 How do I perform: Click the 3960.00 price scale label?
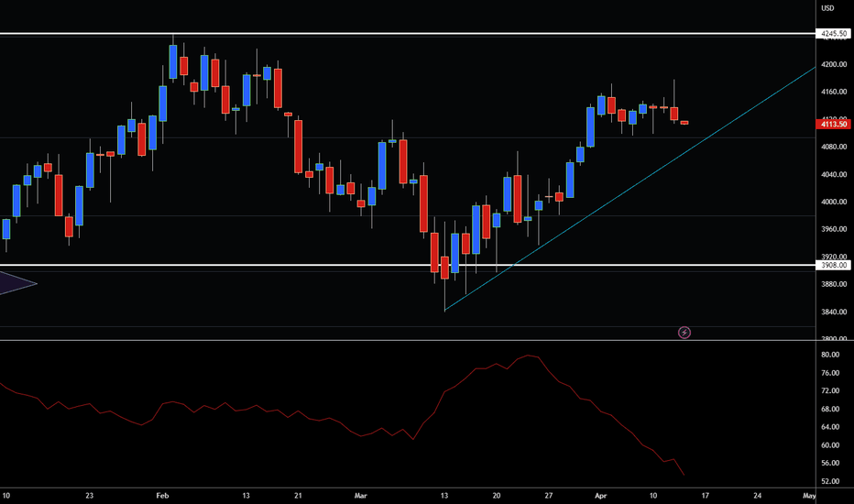[x=834, y=229]
